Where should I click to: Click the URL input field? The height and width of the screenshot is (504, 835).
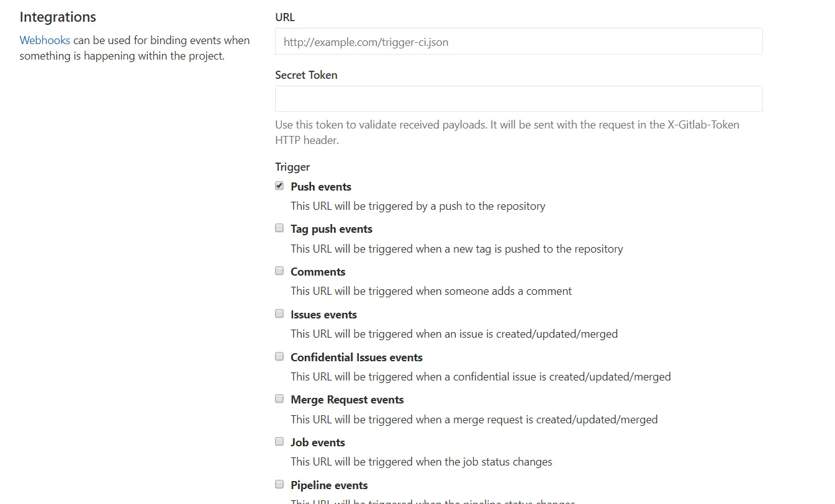[x=518, y=42]
